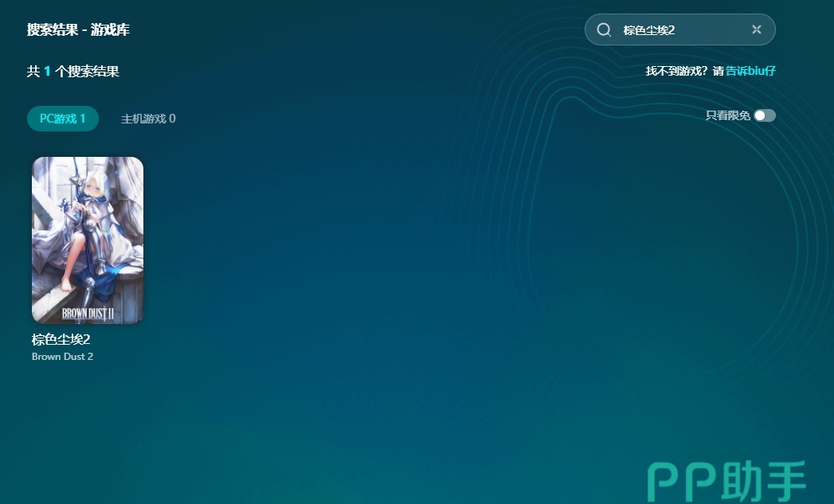The width and height of the screenshot is (834, 504).
Task: Clear the search text with X icon
Action: click(756, 29)
